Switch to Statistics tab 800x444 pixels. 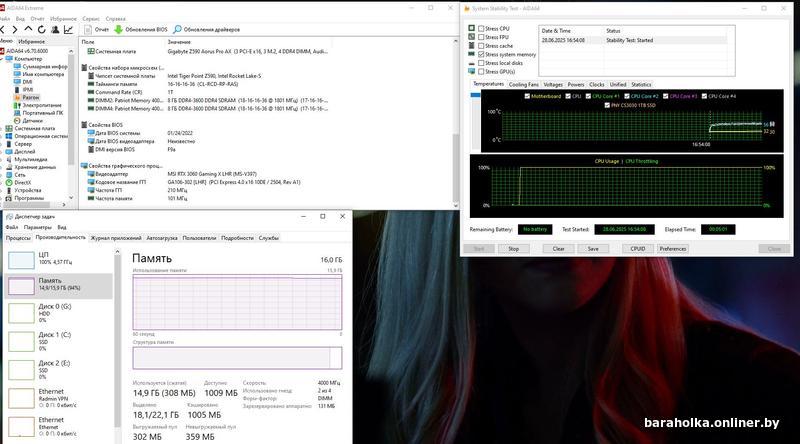[x=641, y=84]
